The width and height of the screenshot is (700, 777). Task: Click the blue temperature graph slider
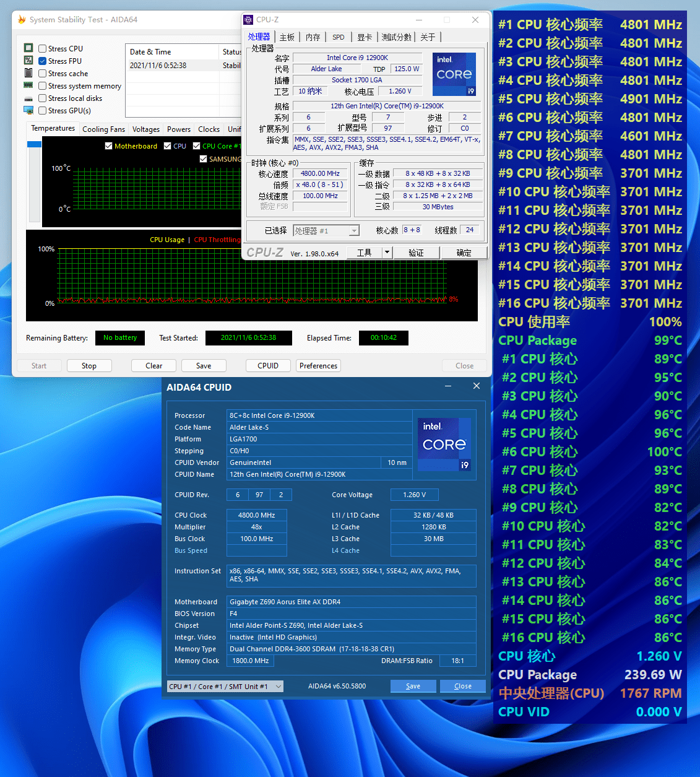[35, 144]
